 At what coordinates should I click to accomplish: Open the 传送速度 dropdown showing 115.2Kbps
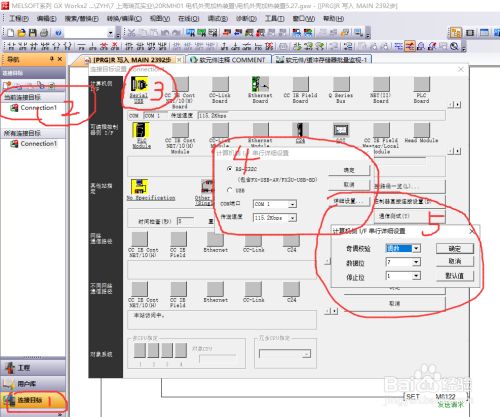coord(292,218)
